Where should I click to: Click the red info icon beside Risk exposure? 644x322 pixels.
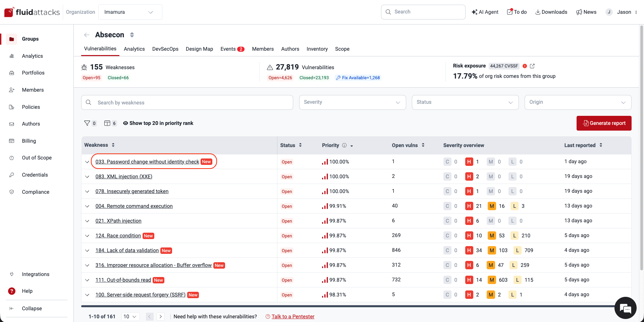click(525, 66)
